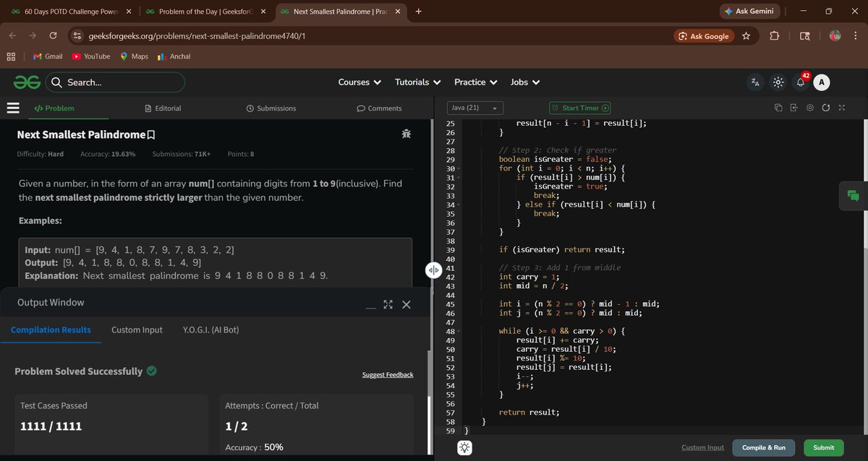
Task: Open the hamburger sidebar menu
Action: (x=12, y=108)
